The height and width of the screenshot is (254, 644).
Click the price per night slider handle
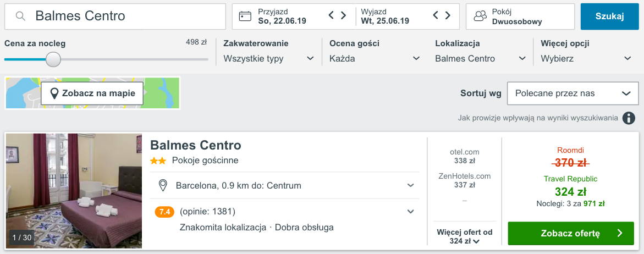click(x=53, y=59)
